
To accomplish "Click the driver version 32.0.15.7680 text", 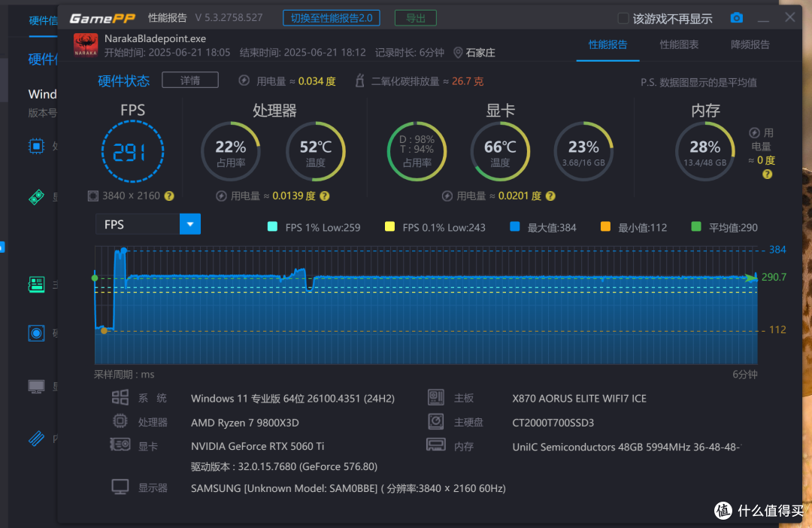I will 283,466.
